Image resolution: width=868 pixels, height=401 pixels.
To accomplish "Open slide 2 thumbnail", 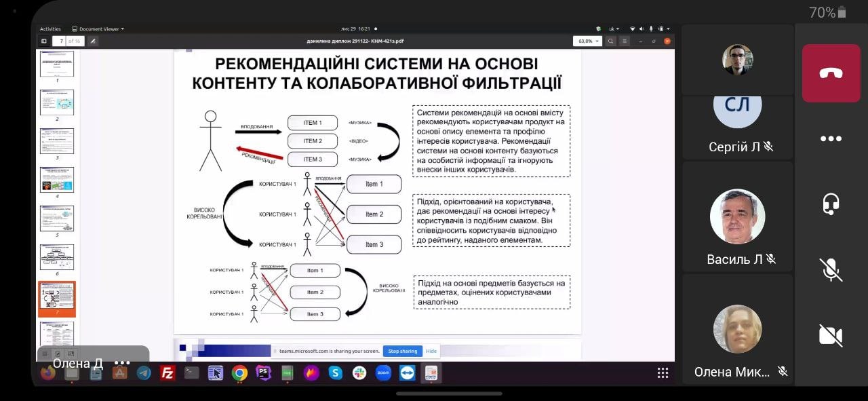I will click(x=57, y=102).
